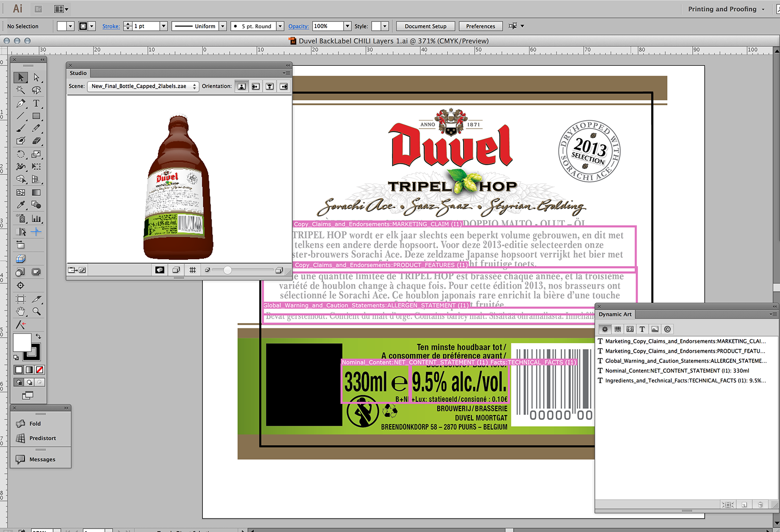
Task: Select the Gradient tool
Action: tap(37, 192)
